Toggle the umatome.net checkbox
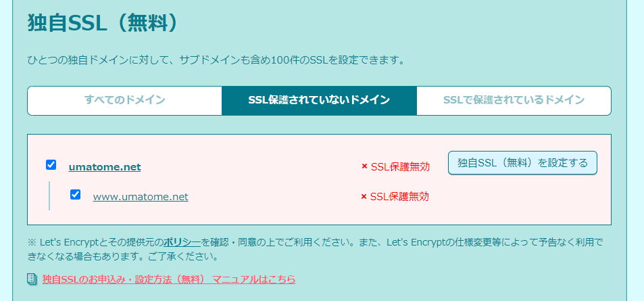 point(51,165)
